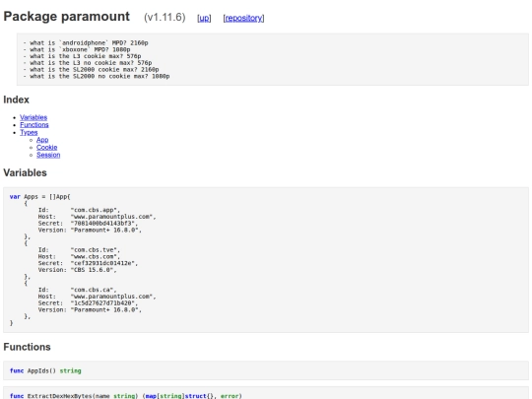This screenshot has width=532, height=399.
Task: Click the Index section heading
Action: [17, 100]
